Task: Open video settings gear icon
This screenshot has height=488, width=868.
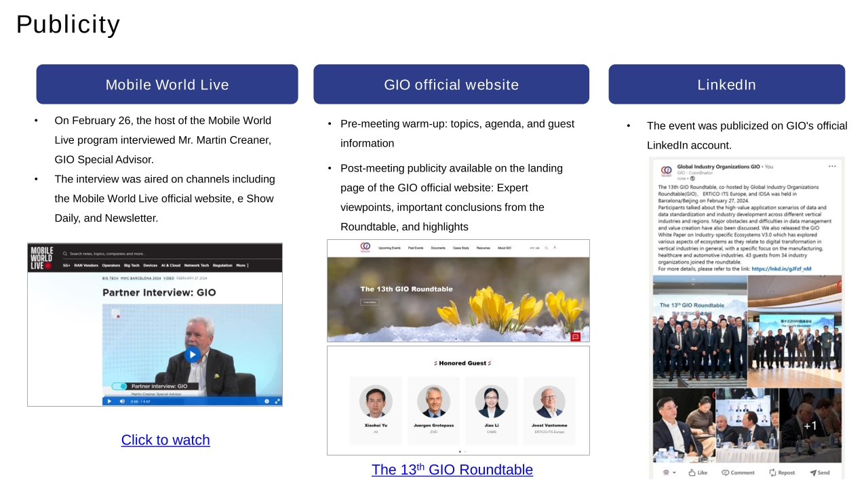Action: pos(267,401)
